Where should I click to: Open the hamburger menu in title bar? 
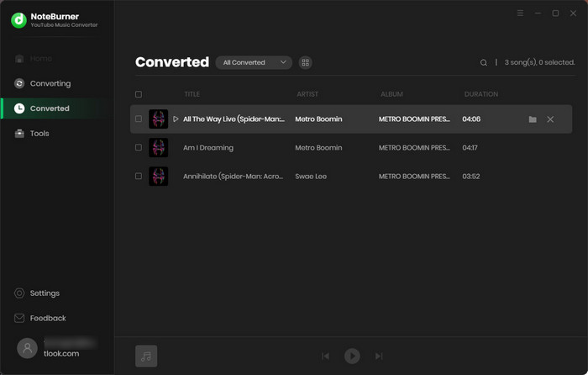coord(520,13)
